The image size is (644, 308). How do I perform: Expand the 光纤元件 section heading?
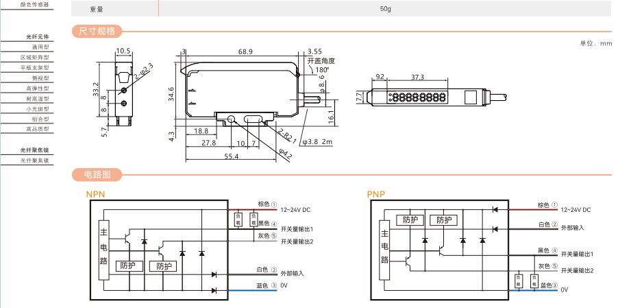38,36
